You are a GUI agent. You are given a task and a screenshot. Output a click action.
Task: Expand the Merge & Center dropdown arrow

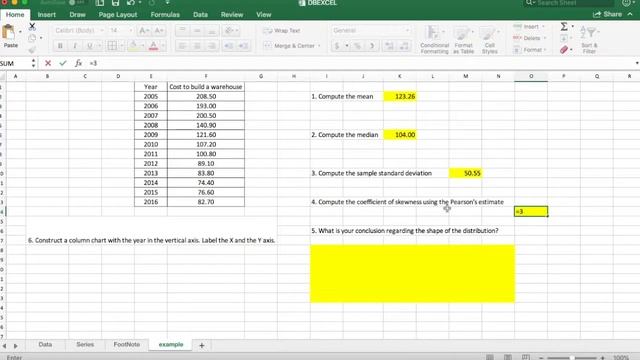coord(319,46)
